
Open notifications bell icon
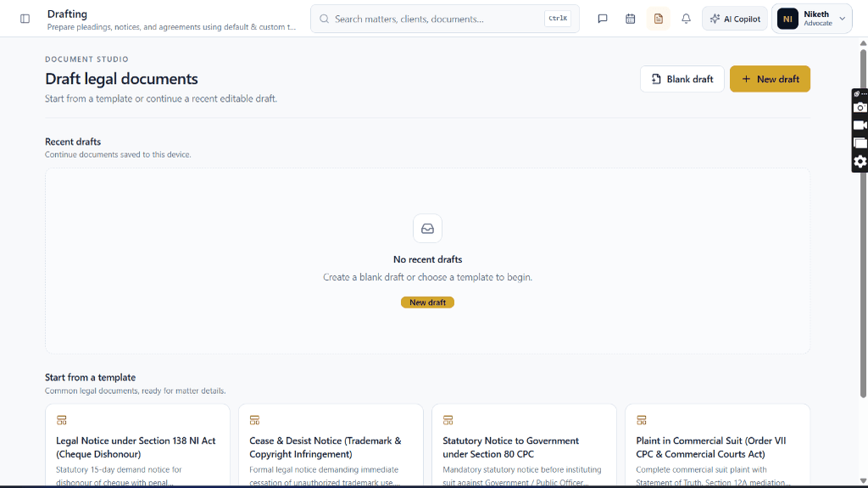(686, 19)
